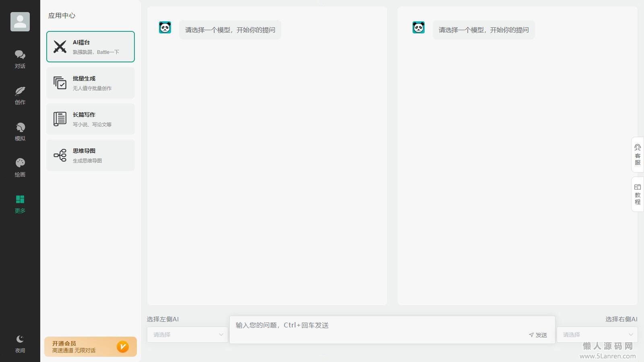
Task: Open the 思维导图 app
Action: pyautogui.click(x=91, y=155)
